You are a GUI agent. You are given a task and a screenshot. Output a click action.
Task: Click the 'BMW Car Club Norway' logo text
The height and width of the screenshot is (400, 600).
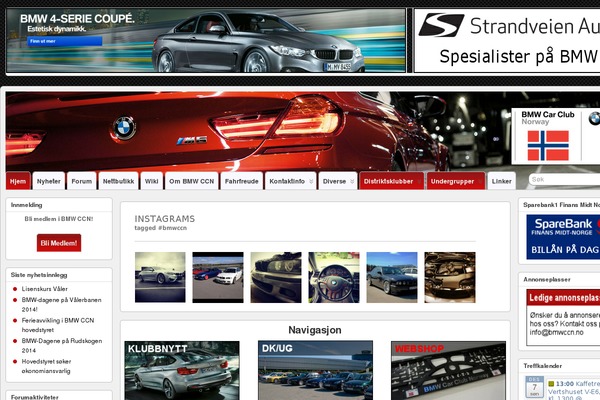click(x=548, y=118)
